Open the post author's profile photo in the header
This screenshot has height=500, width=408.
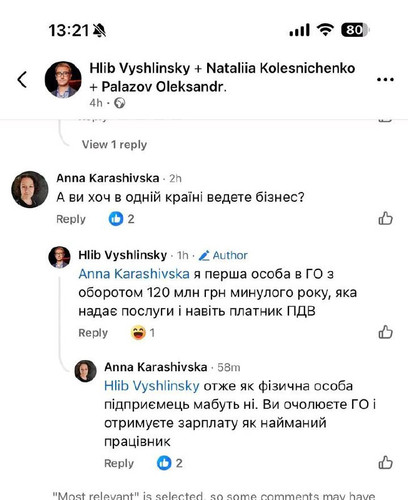[63, 80]
